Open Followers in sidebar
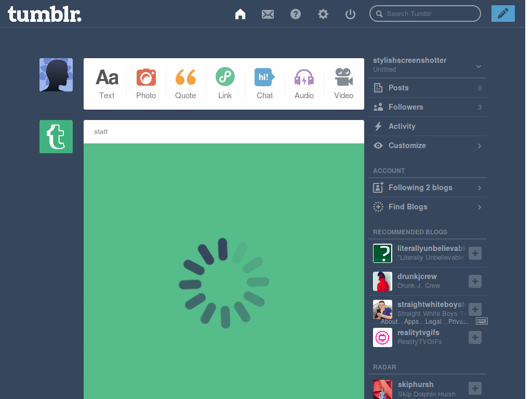Screen dimensions: 532x399 coord(427,107)
